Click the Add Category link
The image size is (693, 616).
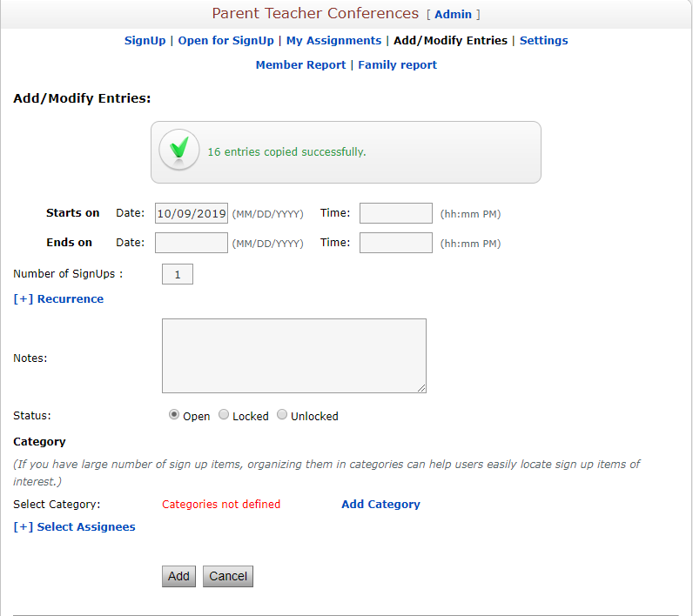point(380,505)
